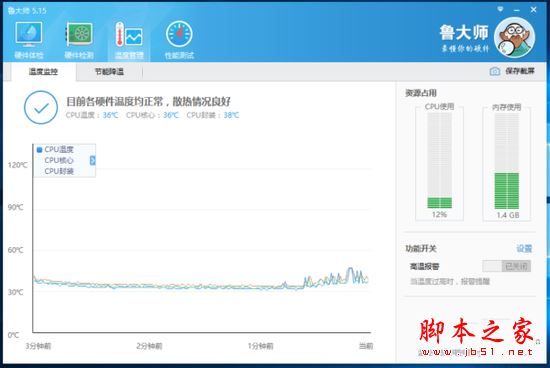Click the 12% CPU usage value
This screenshot has height=368, width=550.
point(439,215)
